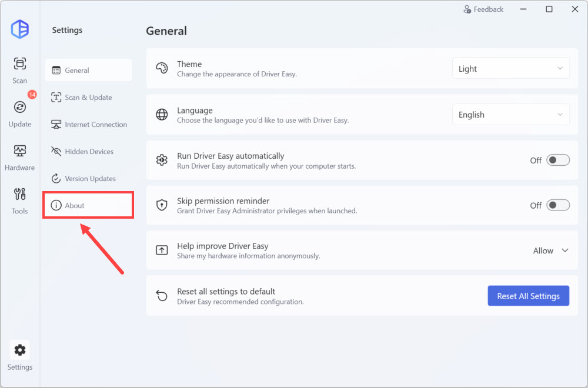Open the Hidden Devices settings page
The height and width of the screenshot is (388, 588).
88,152
